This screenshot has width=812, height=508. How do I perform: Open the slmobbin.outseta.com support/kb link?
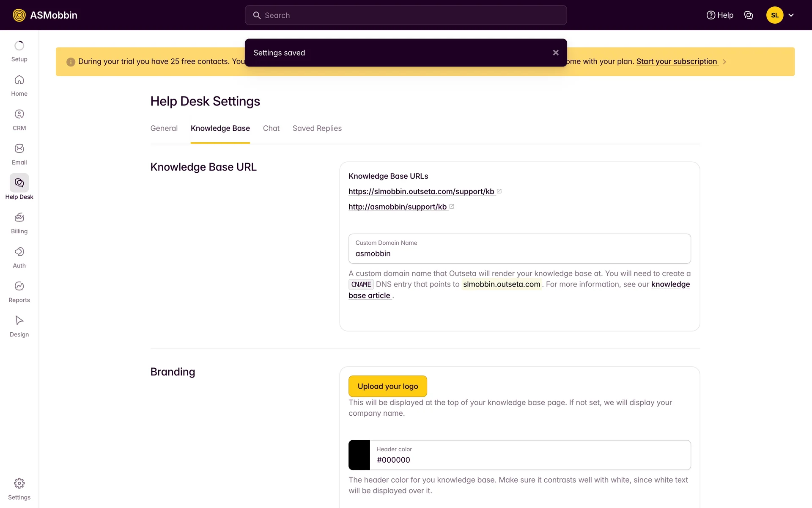point(421,191)
